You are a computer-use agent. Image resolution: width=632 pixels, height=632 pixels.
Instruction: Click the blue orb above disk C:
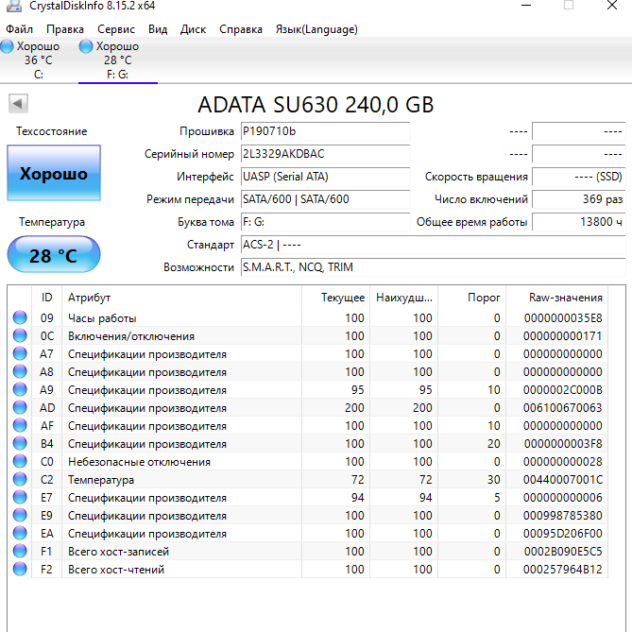(x=6, y=46)
